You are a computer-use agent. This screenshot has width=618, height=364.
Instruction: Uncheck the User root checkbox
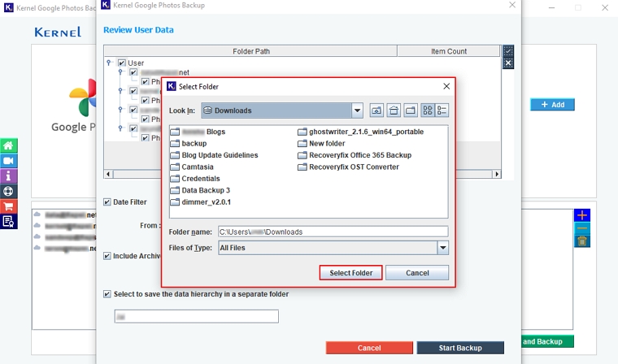tap(122, 63)
